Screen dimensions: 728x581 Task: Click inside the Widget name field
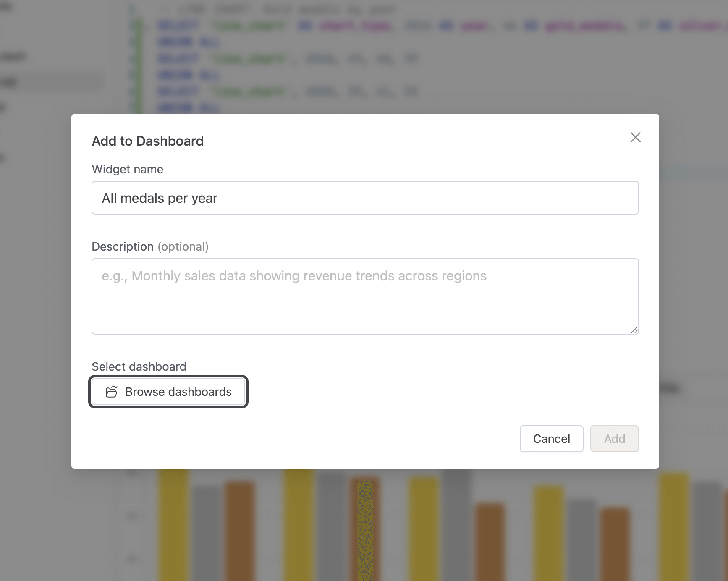click(x=364, y=198)
